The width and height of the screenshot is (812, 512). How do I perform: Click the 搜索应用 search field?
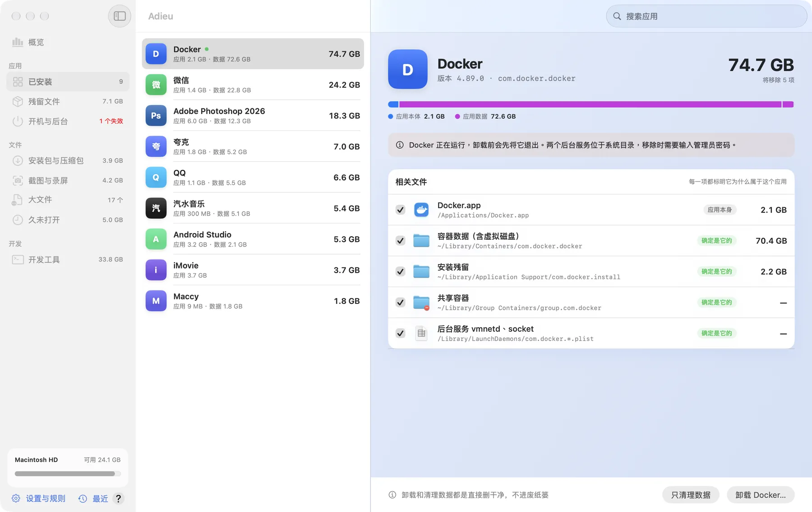coord(706,16)
